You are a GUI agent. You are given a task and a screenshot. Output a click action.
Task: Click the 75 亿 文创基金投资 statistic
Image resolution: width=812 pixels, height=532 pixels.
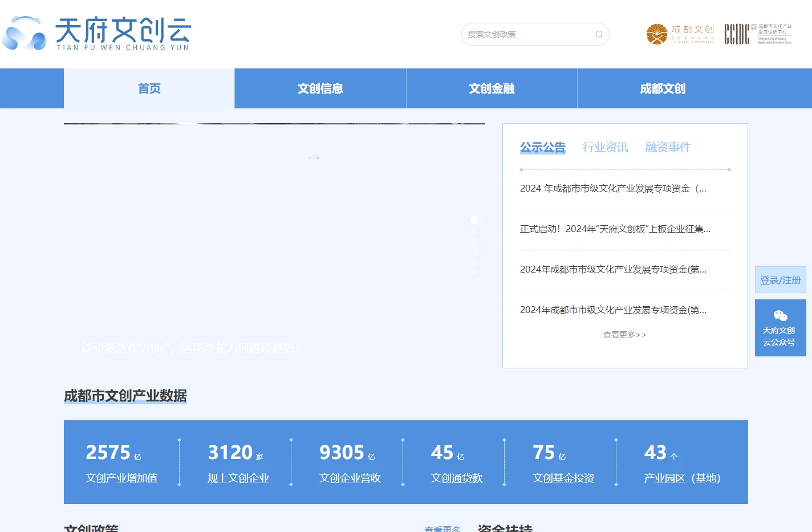click(x=563, y=462)
